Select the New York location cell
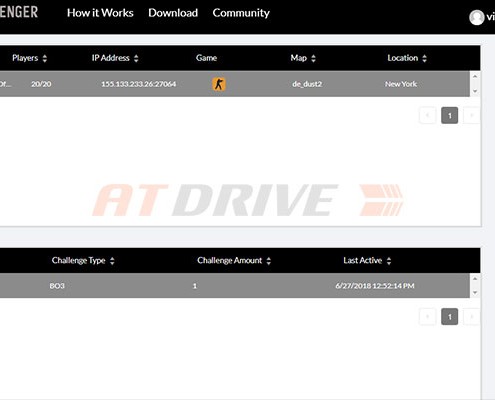This screenshot has height=400, width=495. pos(401,84)
